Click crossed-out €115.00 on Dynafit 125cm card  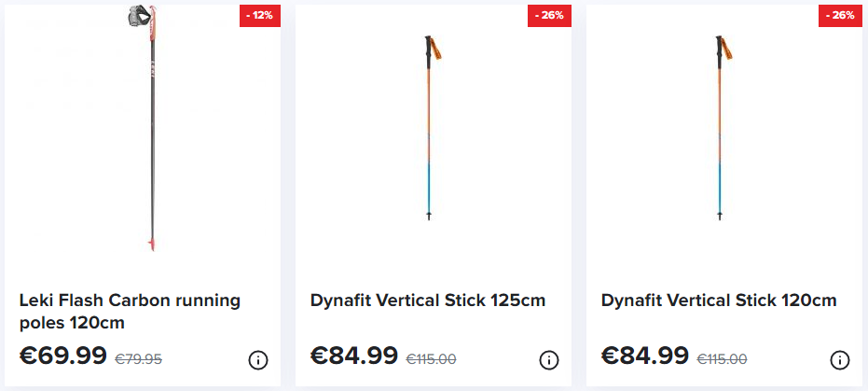pos(432,359)
